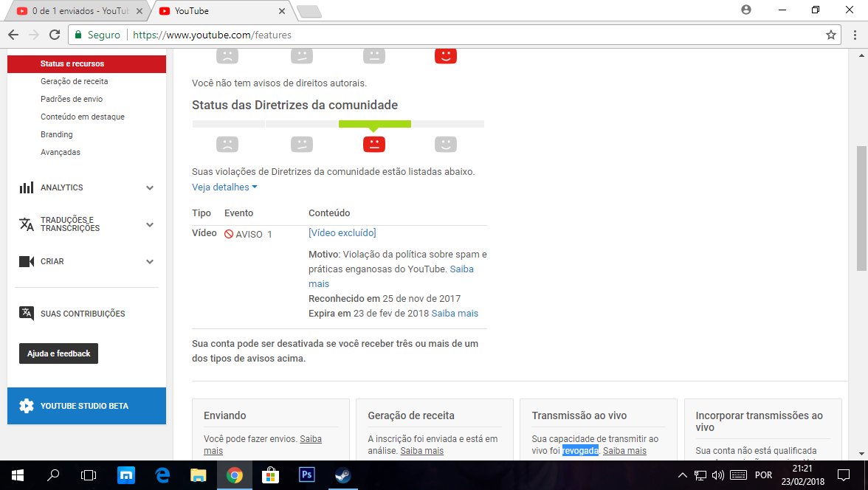The image size is (868, 490).
Task: Open the notification center icon
Action: 844,475
